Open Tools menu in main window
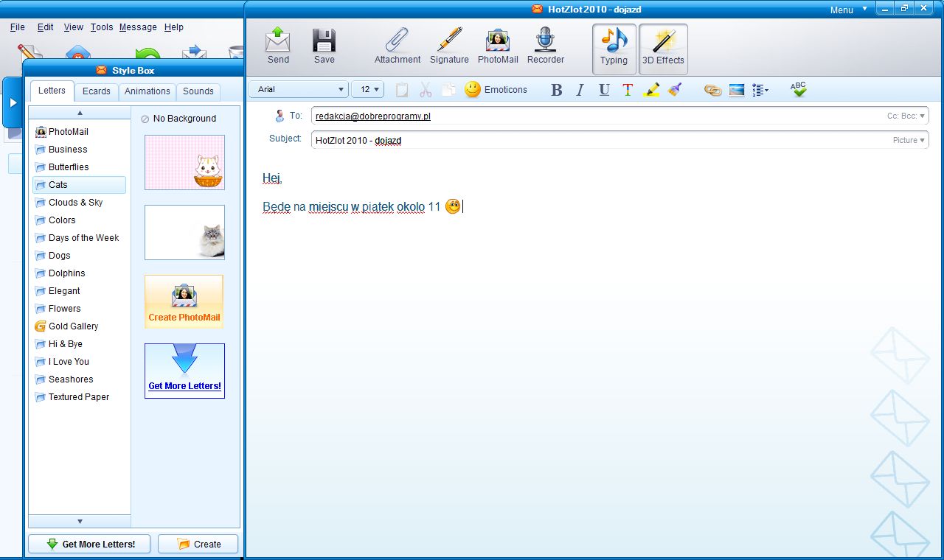Viewport: 944px width, 560px height. coord(102,27)
